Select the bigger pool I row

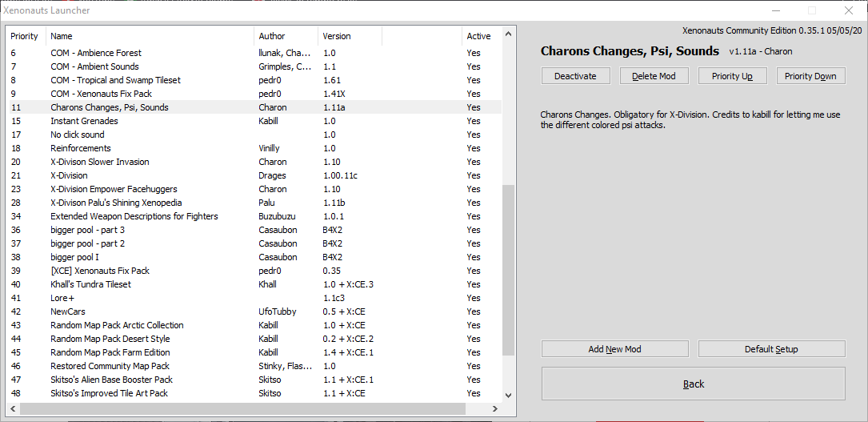(x=254, y=257)
